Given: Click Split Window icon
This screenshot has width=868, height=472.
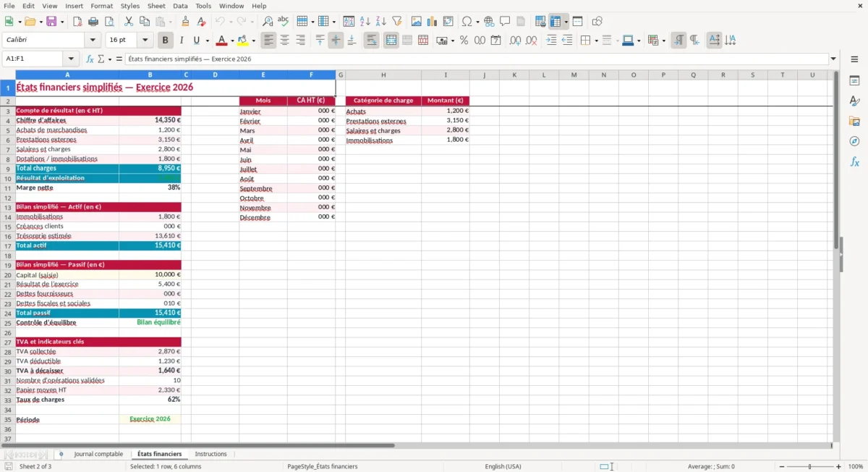Looking at the screenshot, I should pos(578,22).
